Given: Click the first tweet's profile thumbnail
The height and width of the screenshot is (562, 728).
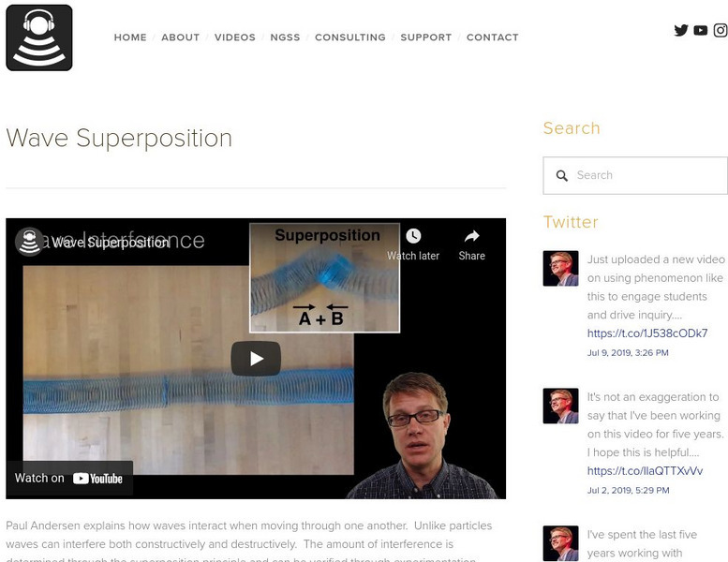Looking at the screenshot, I should (x=561, y=268).
